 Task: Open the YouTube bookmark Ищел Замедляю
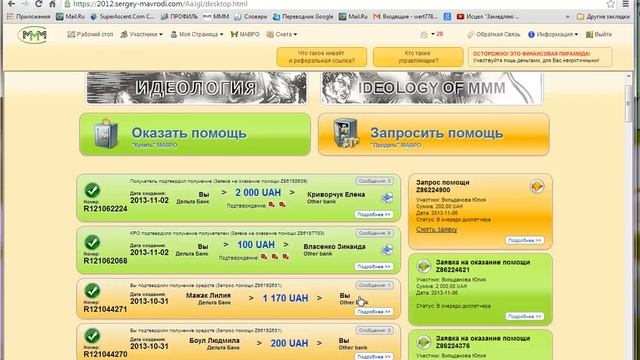coord(488,17)
